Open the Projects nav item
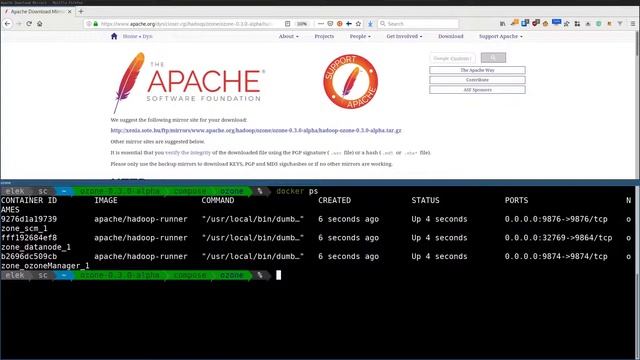The width and height of the screenshot is (640, 360). point(324,36)
